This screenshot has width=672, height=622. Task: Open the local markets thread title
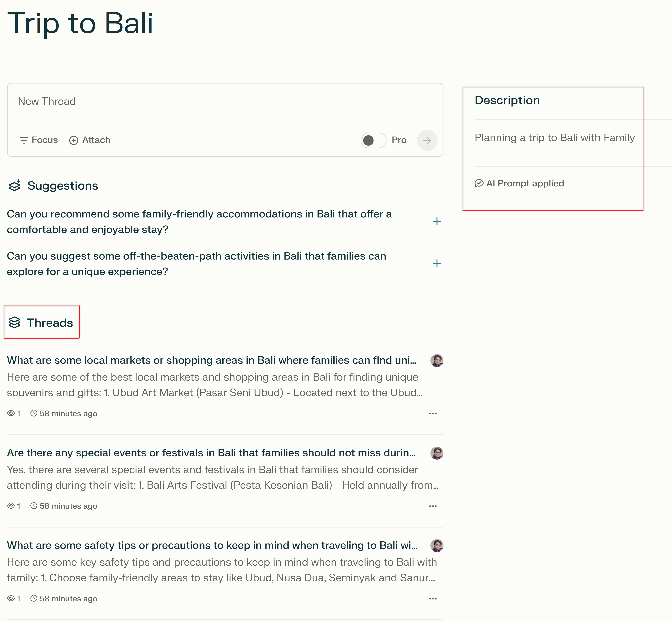click(x=212, y=361)
